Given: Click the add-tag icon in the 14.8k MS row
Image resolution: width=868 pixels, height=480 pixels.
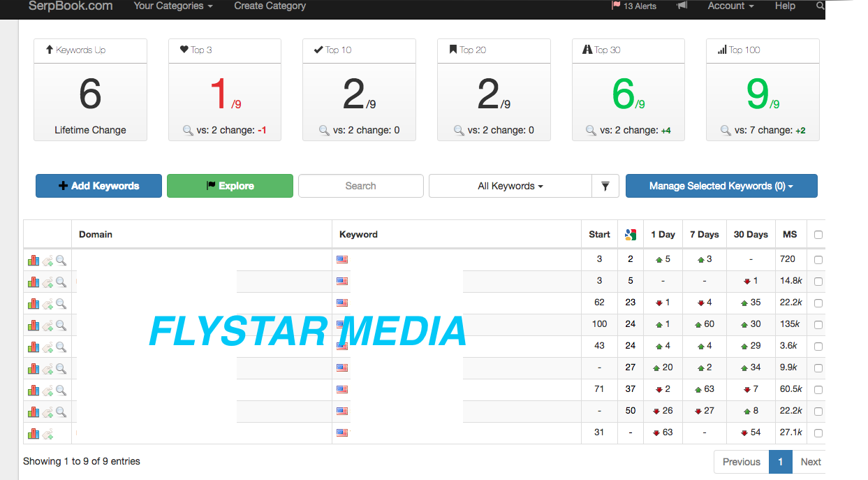Looking at the screenshot, I should 47,282.
